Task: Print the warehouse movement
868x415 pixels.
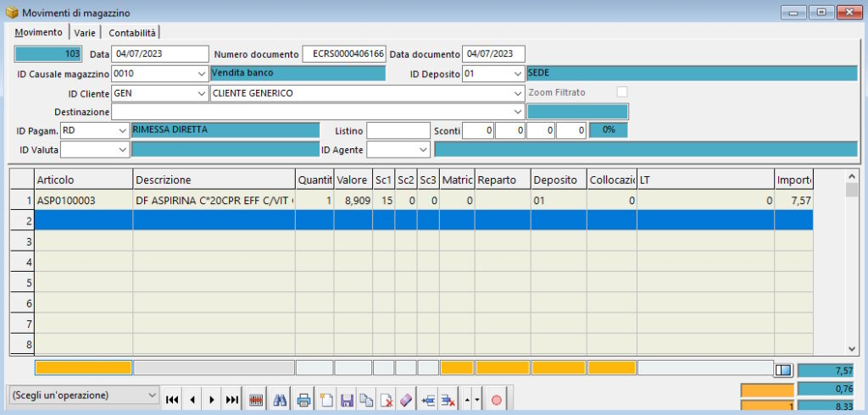Action: pyautogui.click(x=303, y=399)
